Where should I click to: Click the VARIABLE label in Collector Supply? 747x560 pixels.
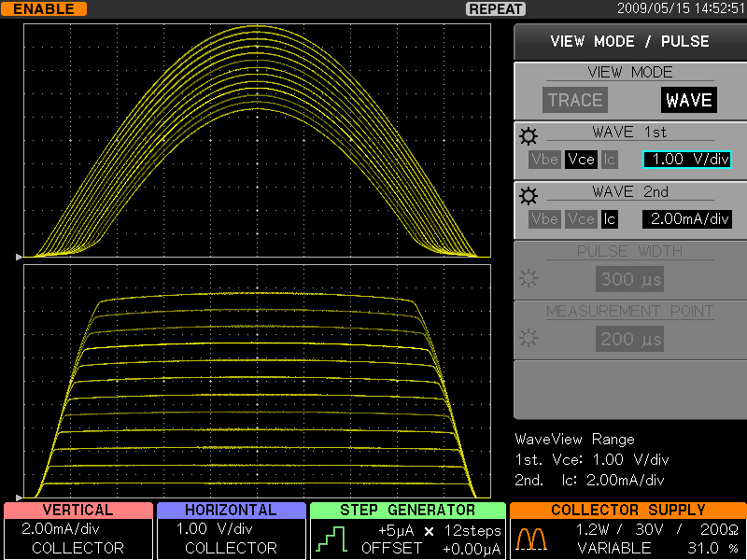pos(614,548)
